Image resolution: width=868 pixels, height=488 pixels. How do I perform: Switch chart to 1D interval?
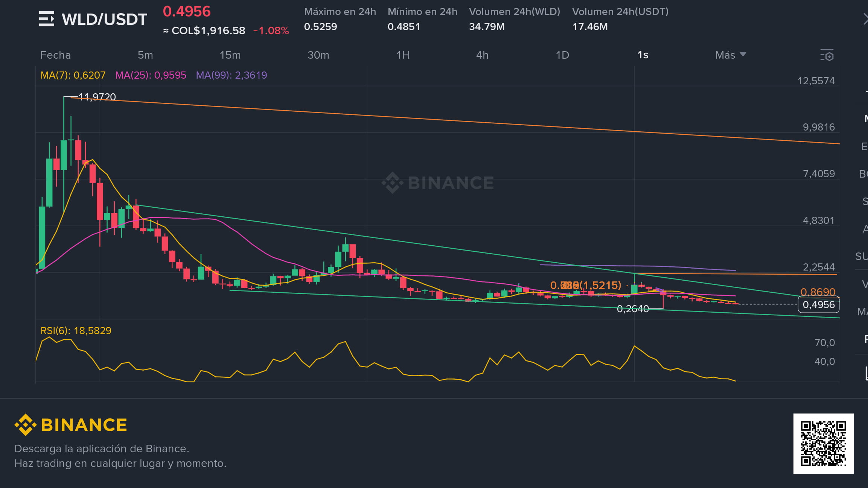pos(562,55)
